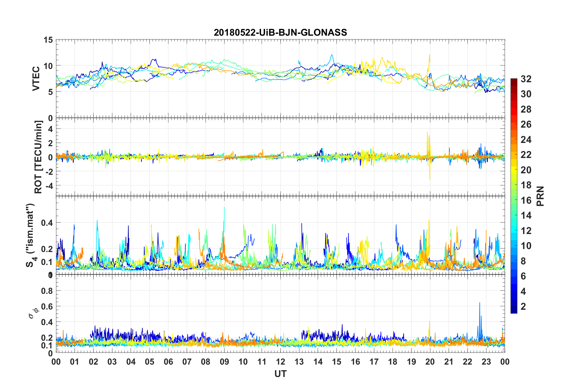Click the PRN colorbar label
The height and width of the screenshot is (392, 561).
tap(540, 196)
